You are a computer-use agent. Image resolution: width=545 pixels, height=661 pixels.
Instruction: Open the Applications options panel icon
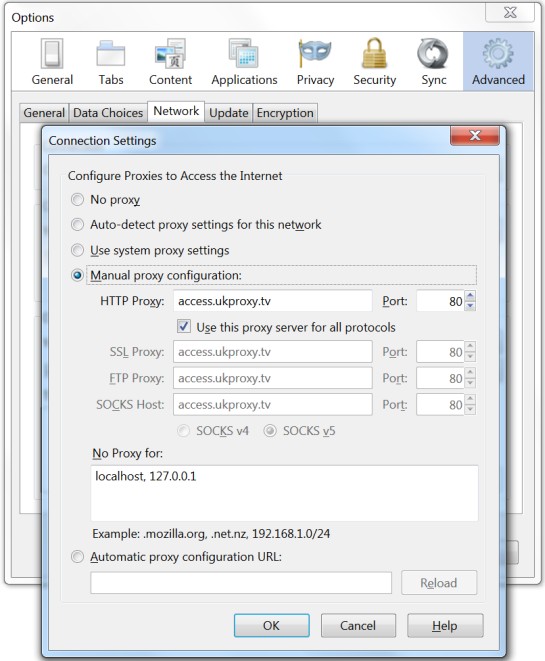pos(244,62)
